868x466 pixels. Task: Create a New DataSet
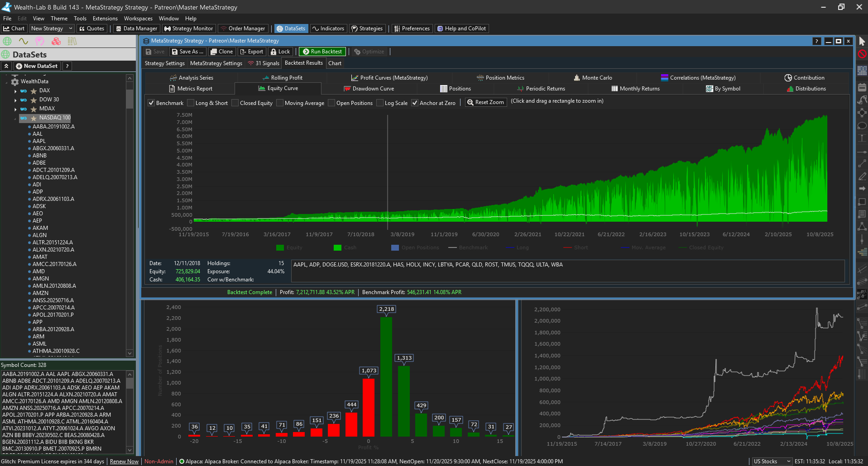pos(37,66)
